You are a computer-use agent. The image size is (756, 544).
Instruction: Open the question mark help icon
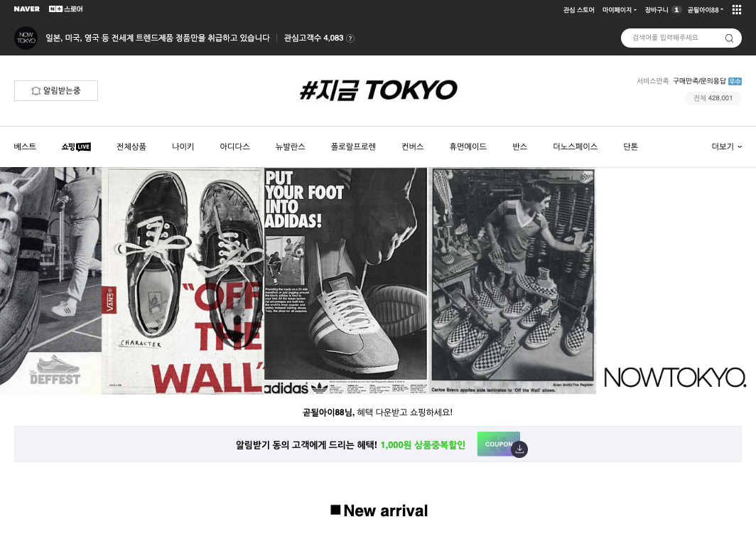point(350,38)
